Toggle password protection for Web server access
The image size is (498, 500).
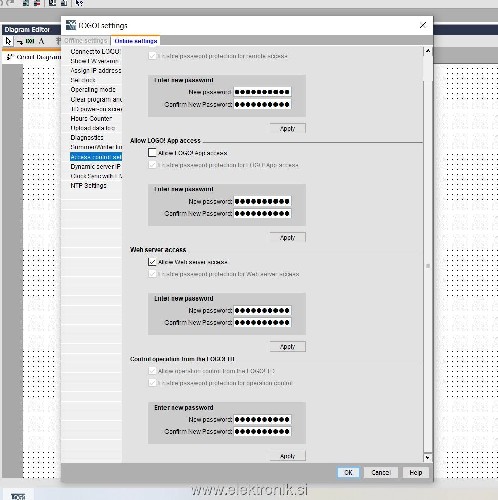(x=152, y=274)
